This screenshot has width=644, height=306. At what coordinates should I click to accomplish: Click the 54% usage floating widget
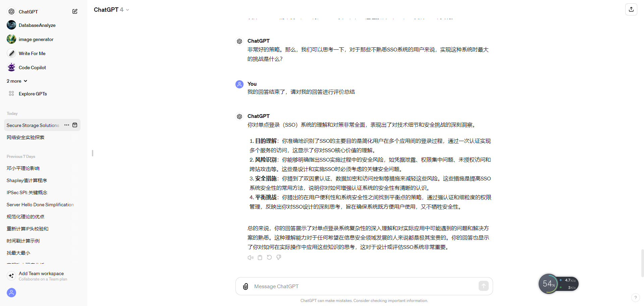click(x=549, y=284)
